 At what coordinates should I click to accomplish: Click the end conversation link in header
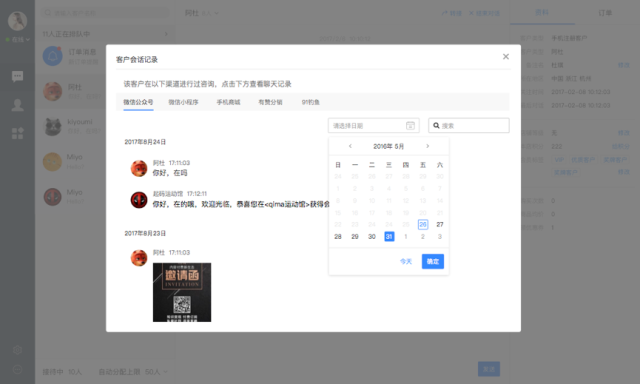click(x=484, y=13)
